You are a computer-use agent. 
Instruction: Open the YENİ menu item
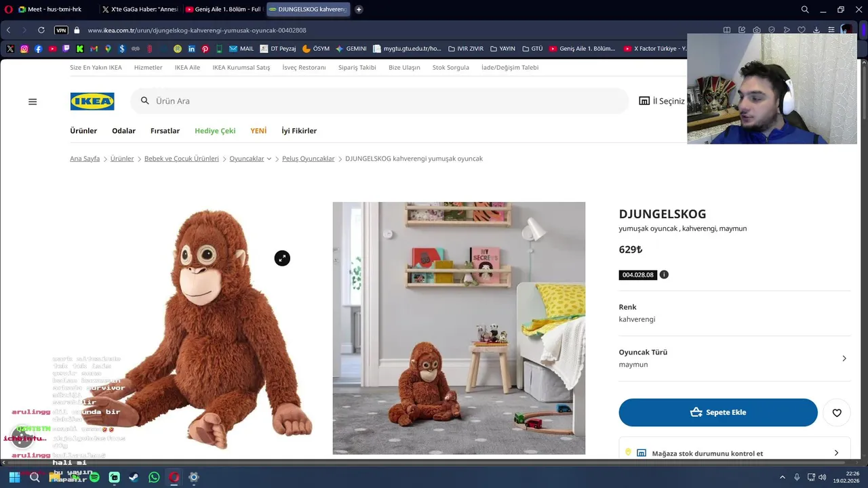258,131
